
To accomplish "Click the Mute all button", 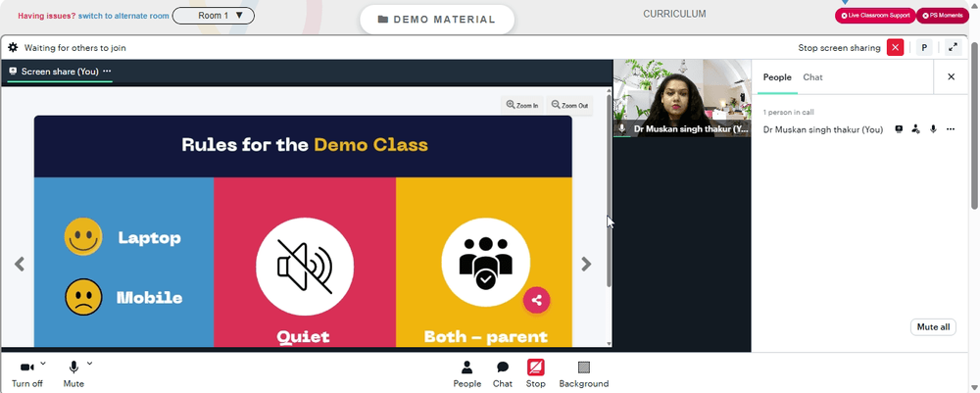I will pos(933,326).
